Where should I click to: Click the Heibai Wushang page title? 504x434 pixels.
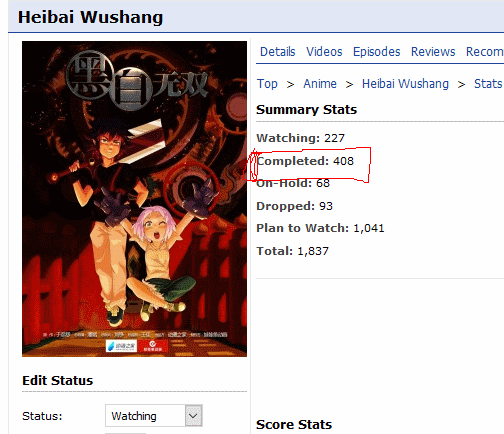(x=90, y=17)
